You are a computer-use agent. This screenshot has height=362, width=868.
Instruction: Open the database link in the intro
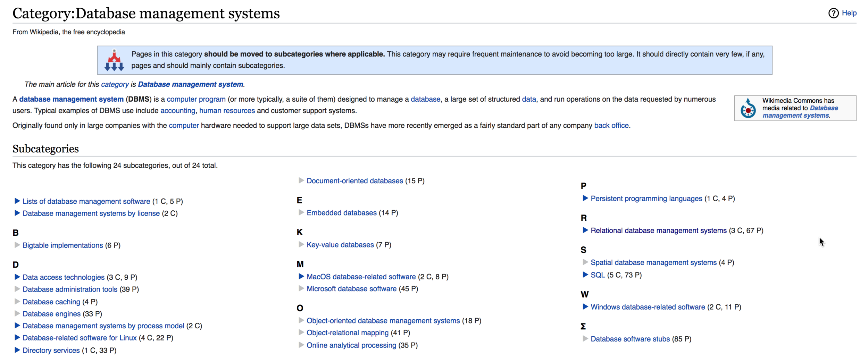coord(425,99)
